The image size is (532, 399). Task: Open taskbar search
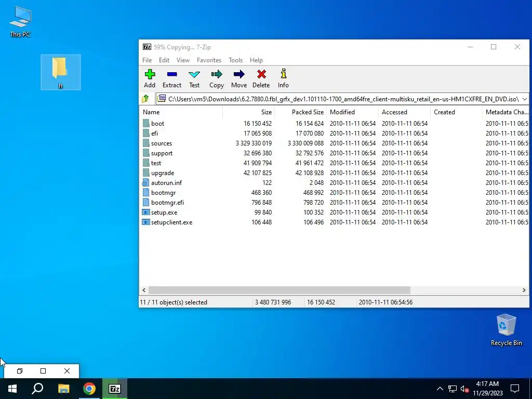click(x=37, y=389)
